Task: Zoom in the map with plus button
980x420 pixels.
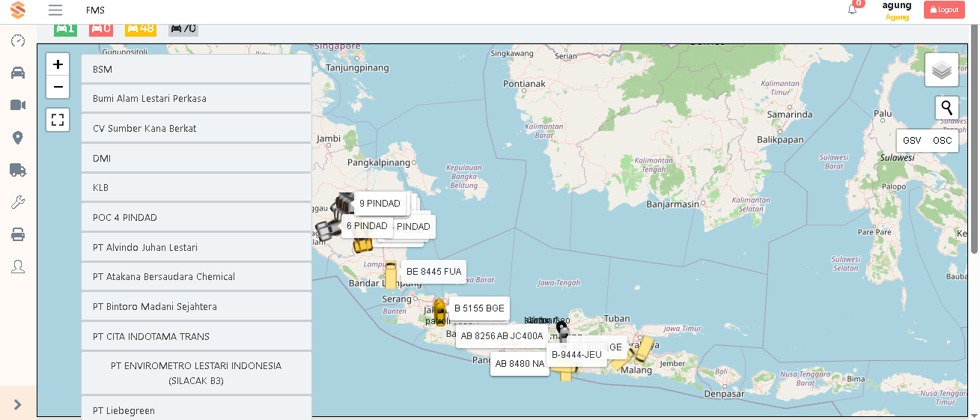Action: (x=58, y=64)
